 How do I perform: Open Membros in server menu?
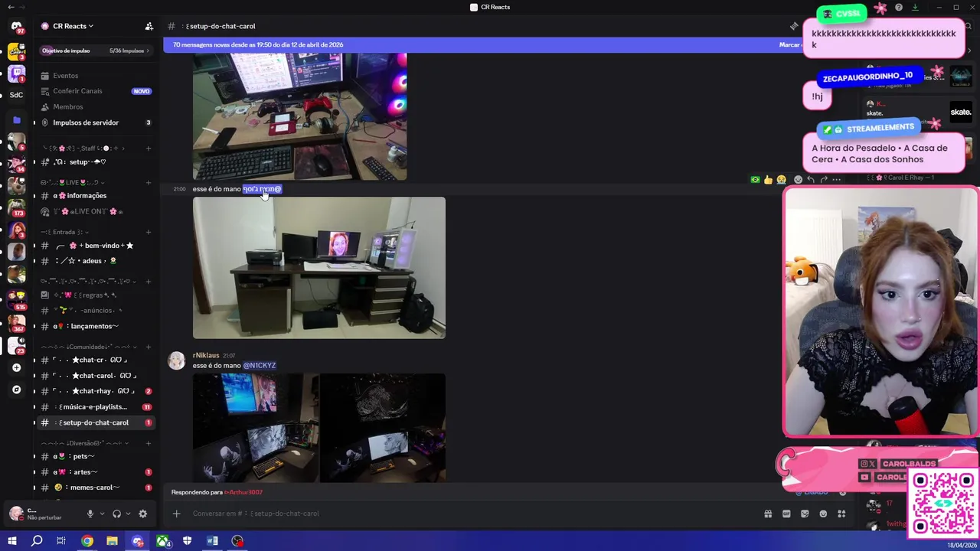tap(96, 107)
